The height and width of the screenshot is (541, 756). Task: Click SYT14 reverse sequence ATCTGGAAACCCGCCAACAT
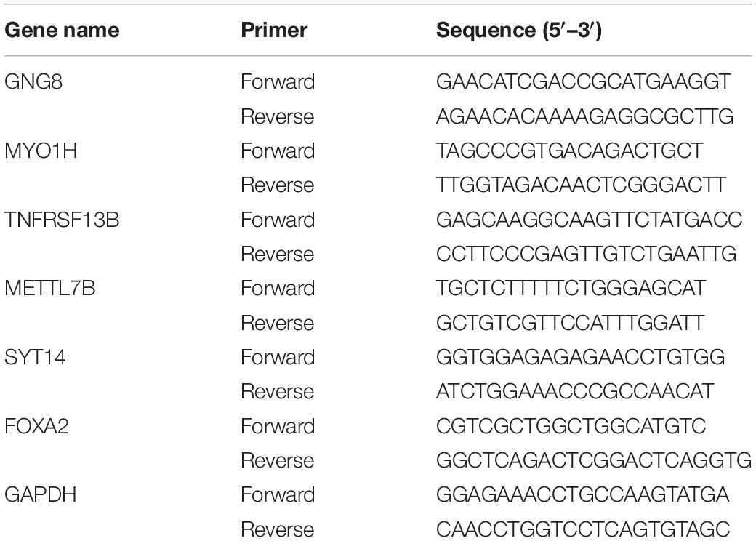pos(575,391)
